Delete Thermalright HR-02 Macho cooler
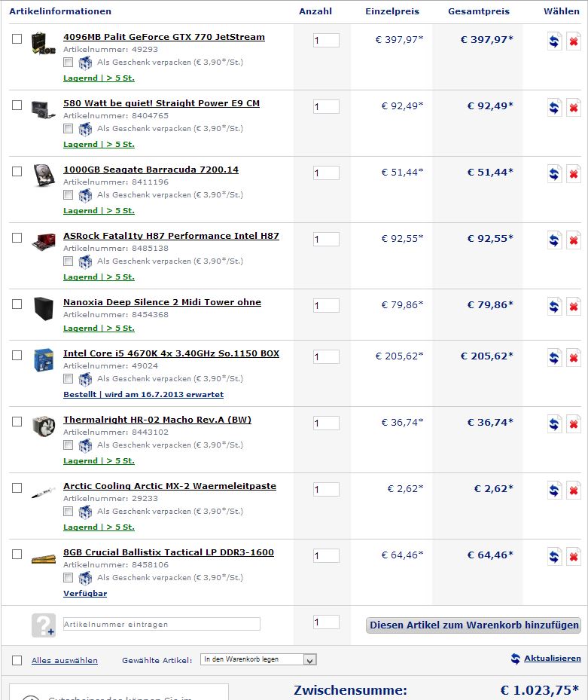Viewport: 588px width, 700px height. click(x=573, y=424)
